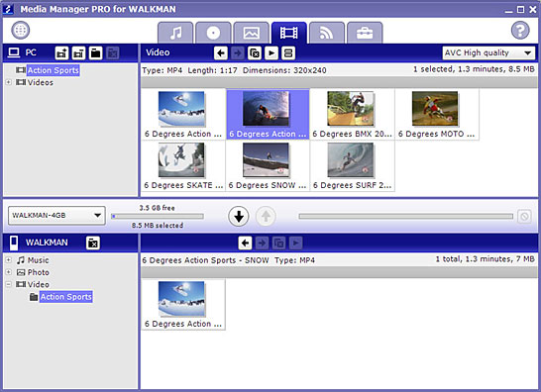Viewport: 541px width, 392px height.
Task: Collapse the Video node in WALKMAN tree
Action: point(9,284)
